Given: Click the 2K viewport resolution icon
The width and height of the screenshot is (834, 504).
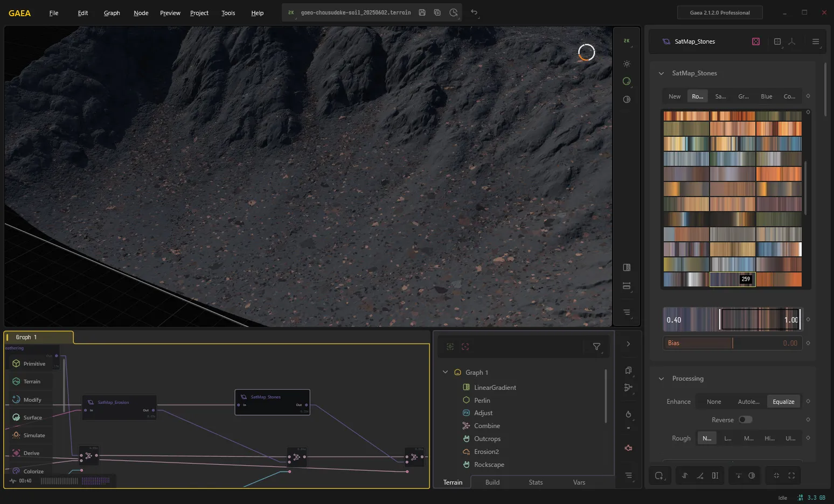Looking at the screenshot, I should point(627,41).
